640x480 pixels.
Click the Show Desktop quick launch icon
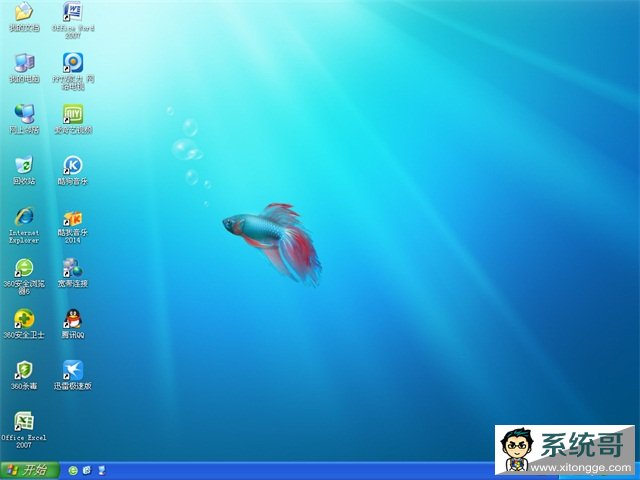pos(102,470)
